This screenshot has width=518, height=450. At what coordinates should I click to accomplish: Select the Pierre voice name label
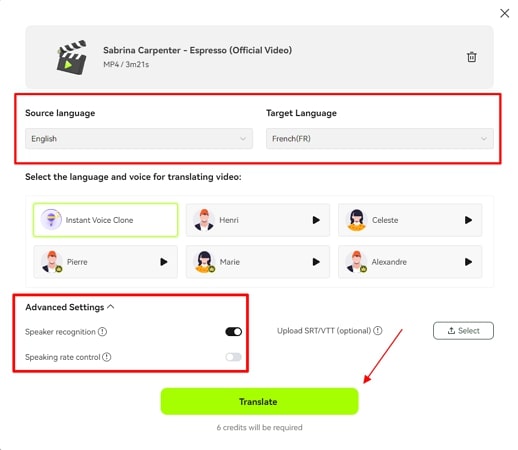click(77, 262)
